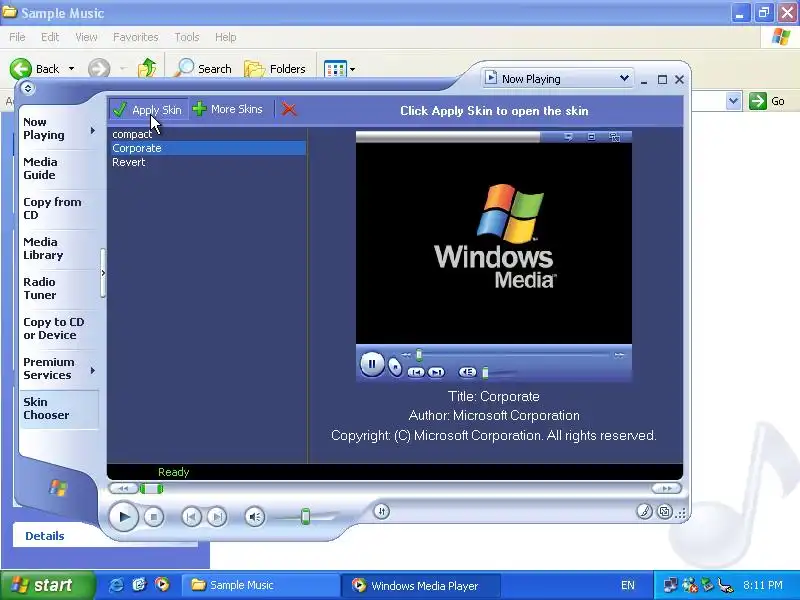Open Media Library tab
Image resolution: width=800 pixels, height=600 pixels.
tap(43, 248)
